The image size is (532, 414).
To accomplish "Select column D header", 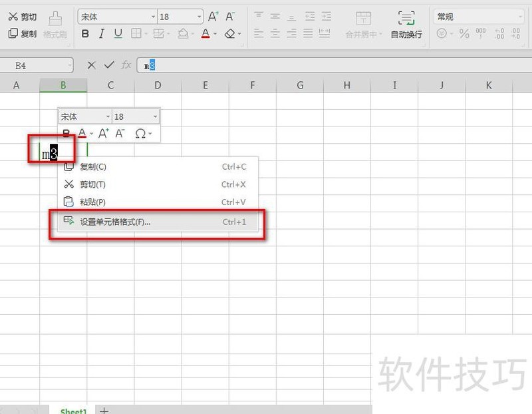I will point(158,85).
